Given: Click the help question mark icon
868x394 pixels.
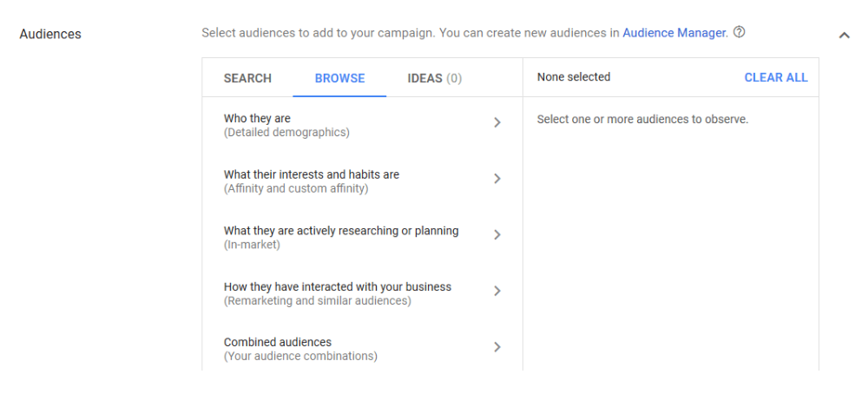Looking at the screenshot, I should click(739, 33).
